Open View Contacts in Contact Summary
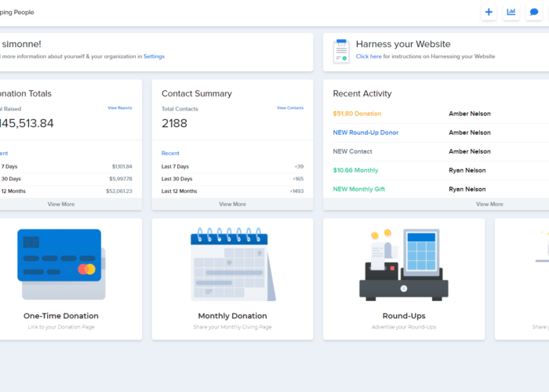The height and width of the screenshot is (392, 549). [290, 108]
